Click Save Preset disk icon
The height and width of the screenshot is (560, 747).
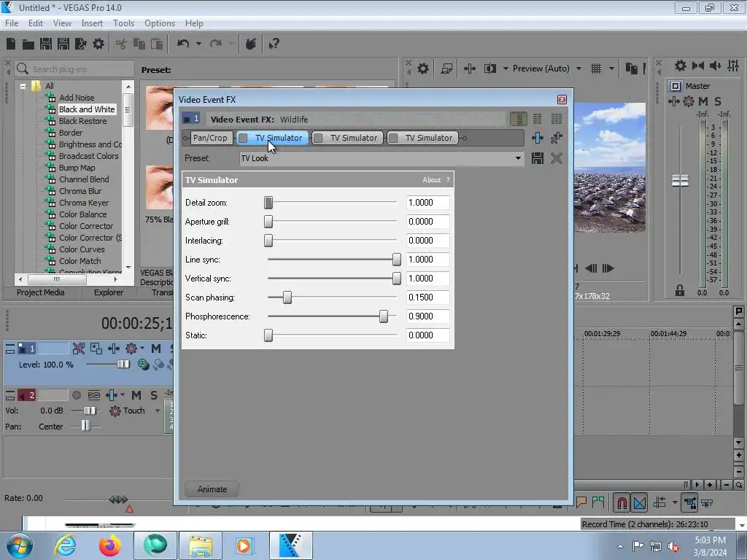click(538, 158)
